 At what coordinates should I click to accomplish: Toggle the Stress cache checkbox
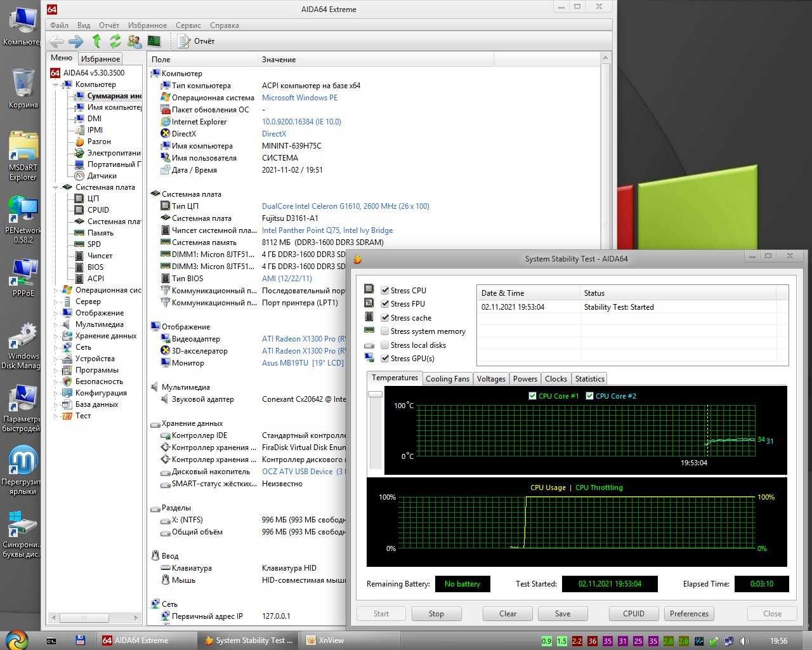click(x=384, y=318)
